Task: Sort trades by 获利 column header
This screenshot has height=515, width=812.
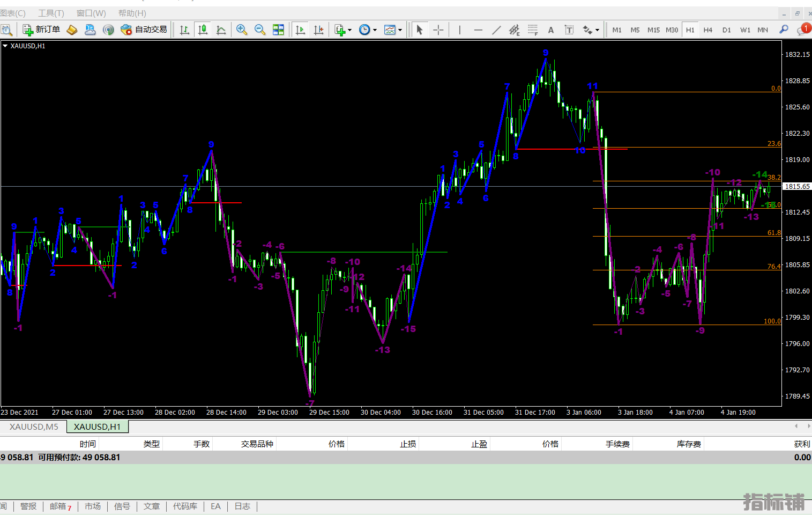Action: click(x=802, y=444)
